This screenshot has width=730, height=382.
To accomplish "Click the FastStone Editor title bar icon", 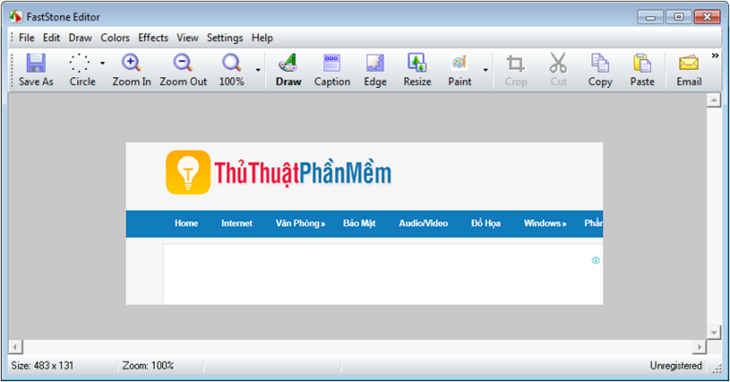I will coord(16,17).
